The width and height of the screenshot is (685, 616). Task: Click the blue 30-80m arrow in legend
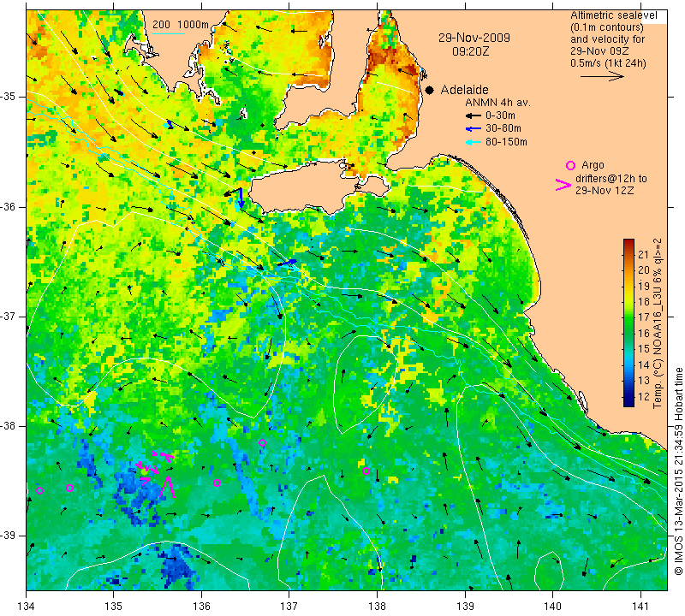click(474, 129)
